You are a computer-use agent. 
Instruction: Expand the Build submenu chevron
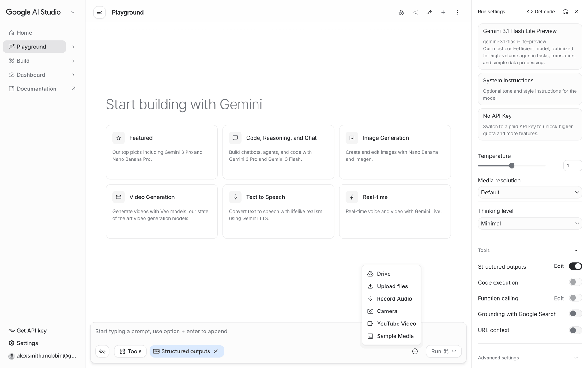tap(73, 61)
